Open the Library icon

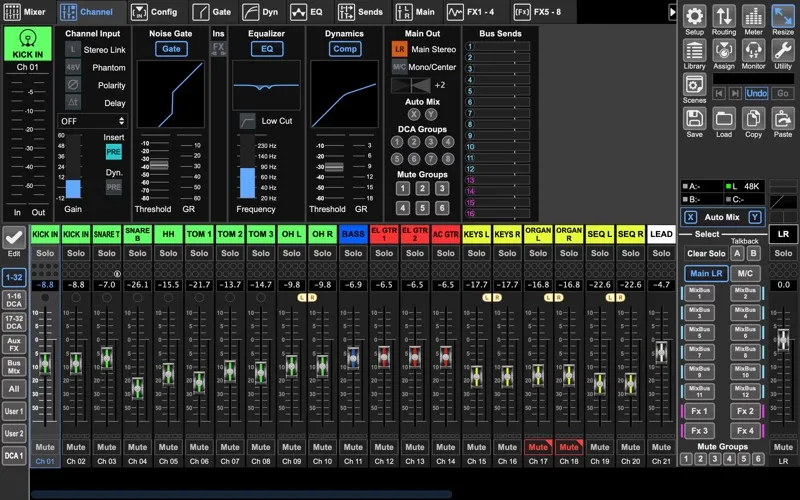point(694,50)
